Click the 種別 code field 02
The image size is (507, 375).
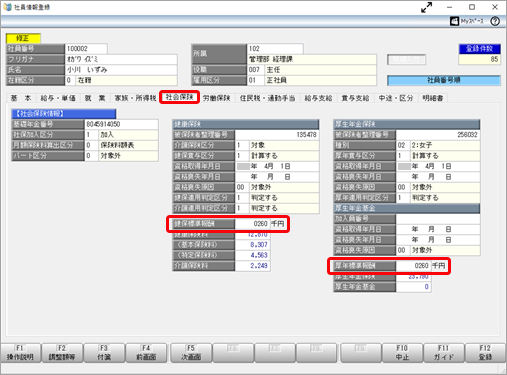coord(403,145)
